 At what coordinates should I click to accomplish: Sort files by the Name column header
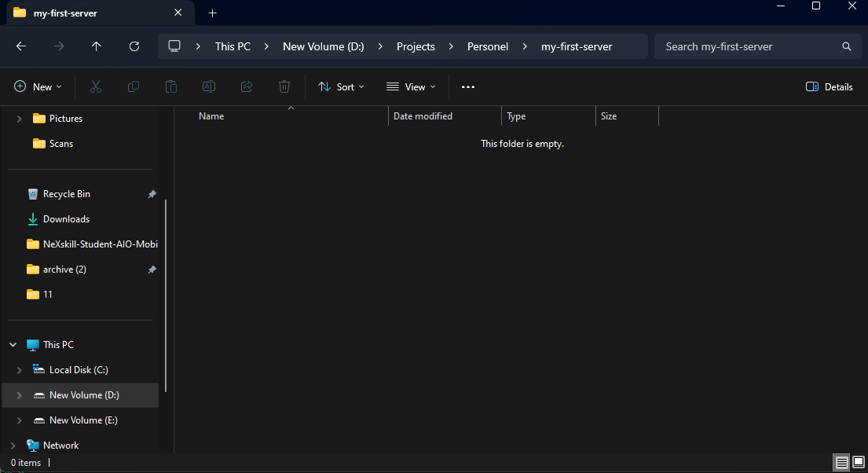211,115
